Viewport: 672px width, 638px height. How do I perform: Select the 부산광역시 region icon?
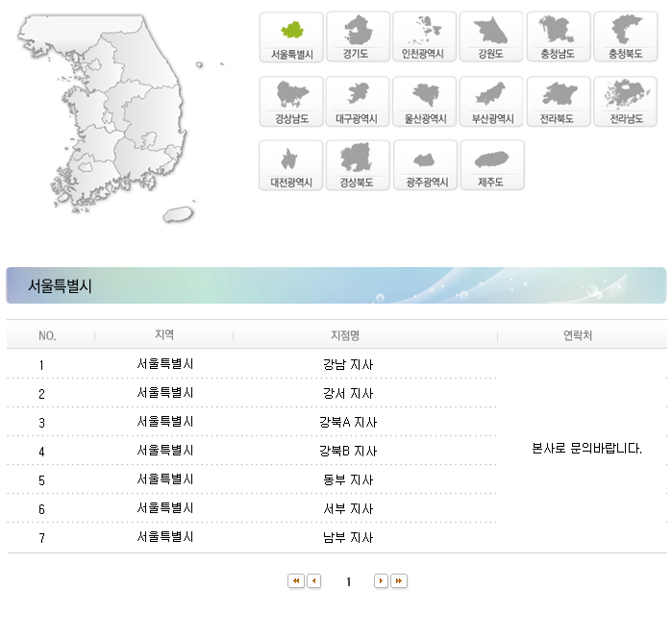click(491, 102)
